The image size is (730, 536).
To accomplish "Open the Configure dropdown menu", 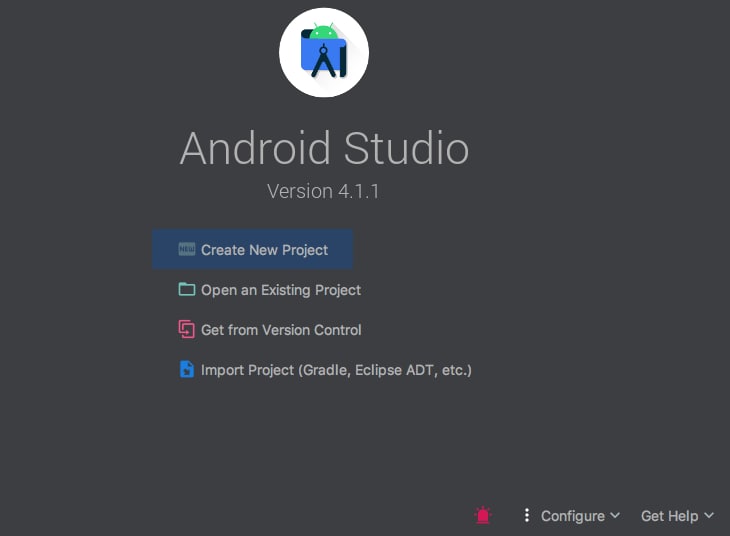I will click(x=580, y=516).
